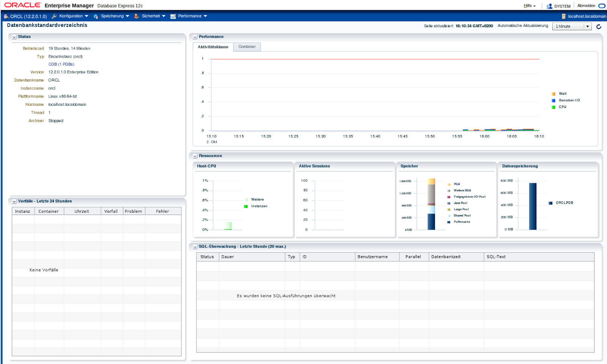Click the Speicherung gear icon
Screen dimensions: 607x364
point(96,16)
